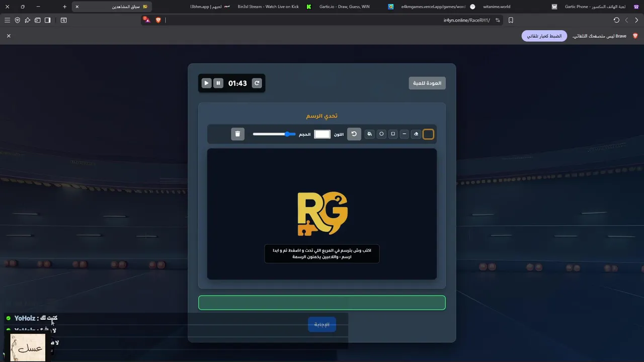Open a new browser tab

pyautogui.click(x=64, y=7)
